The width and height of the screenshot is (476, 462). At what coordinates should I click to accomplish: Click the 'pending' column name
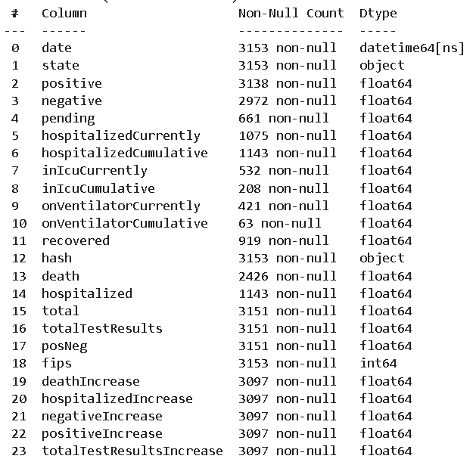coord(68,118)
